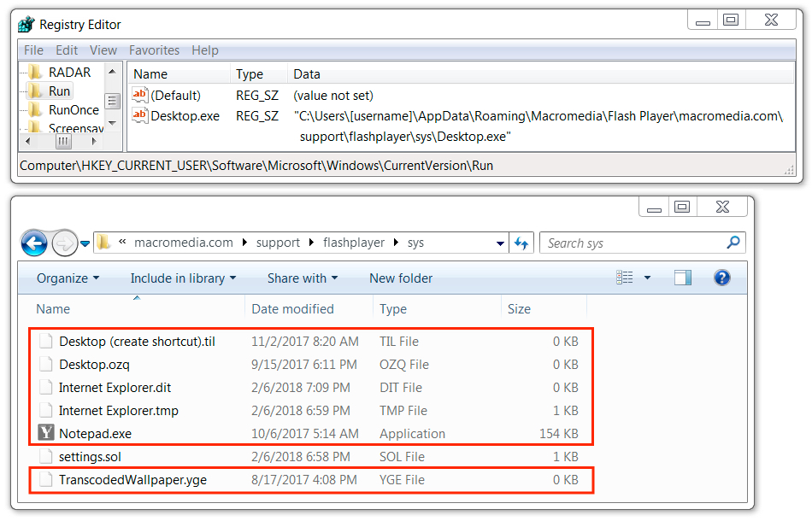This screenshot has height=521, width=812.
Task: Open the Organize dropdown menu
Action: (x=68, y=278)
